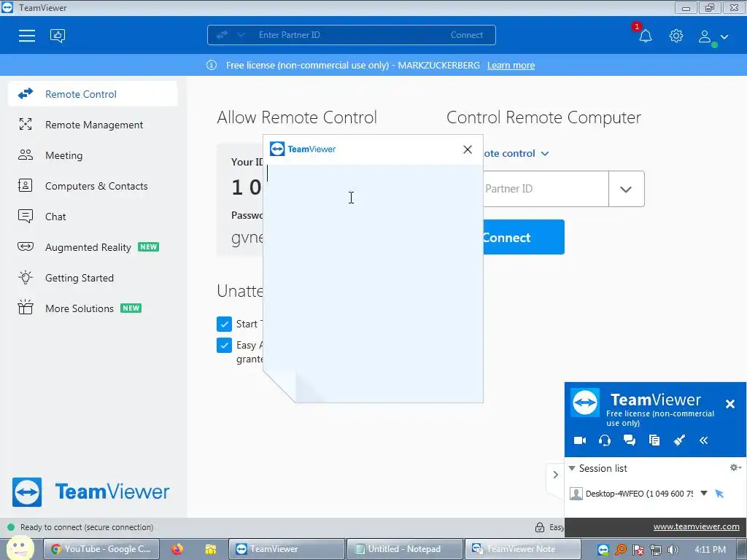Image resolution: width=747 pixels, height=560 pixels.
Task: Close the TeamViewer session panel
Action: [x=729, y=404]
